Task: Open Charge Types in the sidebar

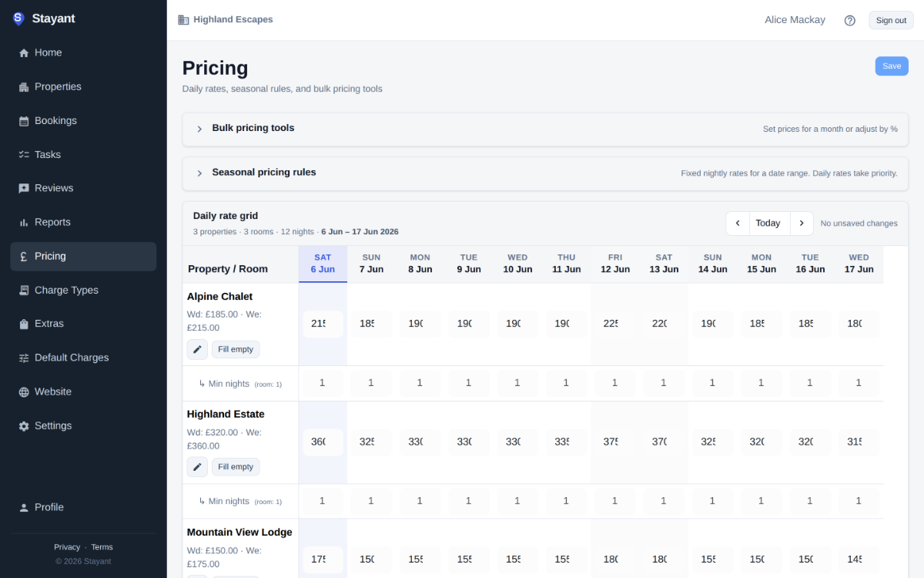Action: [x=83, y=291]
